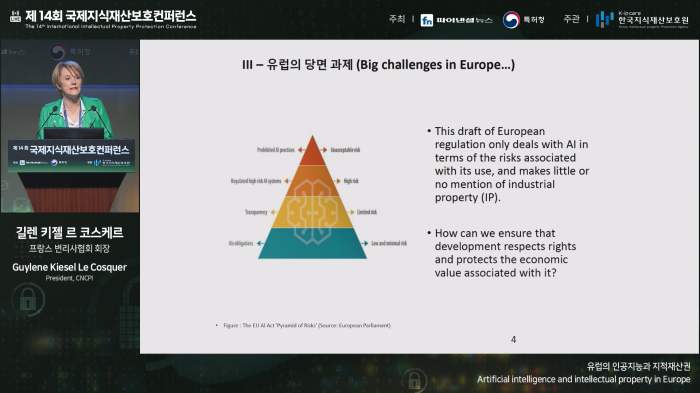Click the 'President, CNCPI' title text

pos(69,278)
